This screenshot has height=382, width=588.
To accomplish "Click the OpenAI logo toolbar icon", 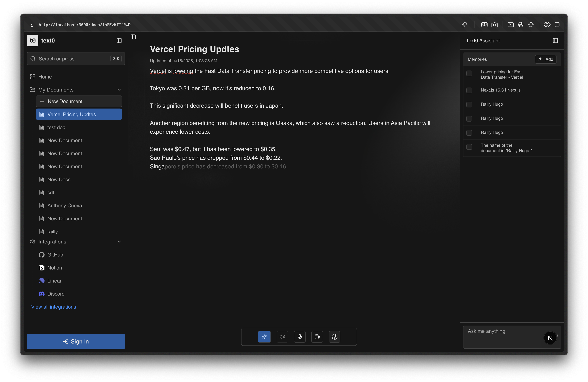I will pyautogui.click(x=334, y=337).
